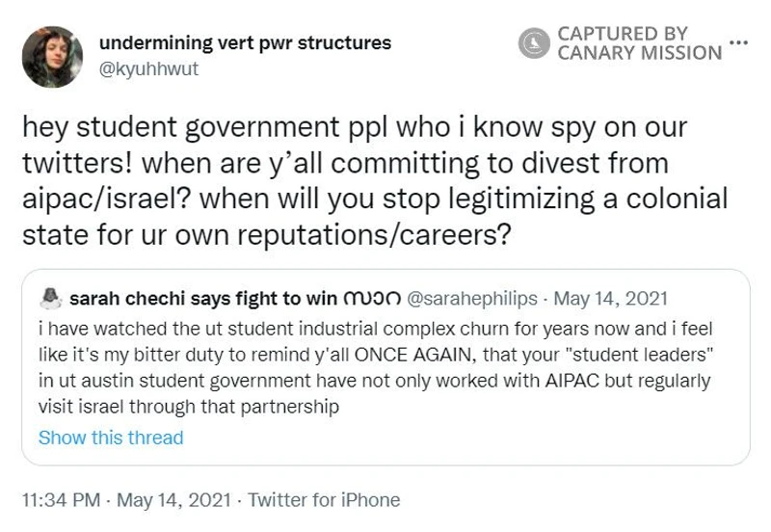771x532 pixels.
Task: Click the quoted tweet's "May 14, 2021" date
Action: [x=614, y=299]
